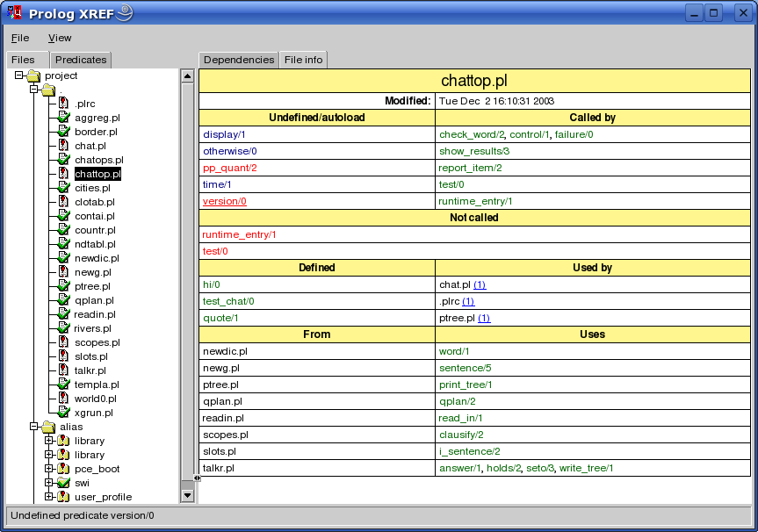The height and width of the screenshot is (532, 758).
Task: Follow the (1) link next to chat.pl
Action: tap(481, 284)
